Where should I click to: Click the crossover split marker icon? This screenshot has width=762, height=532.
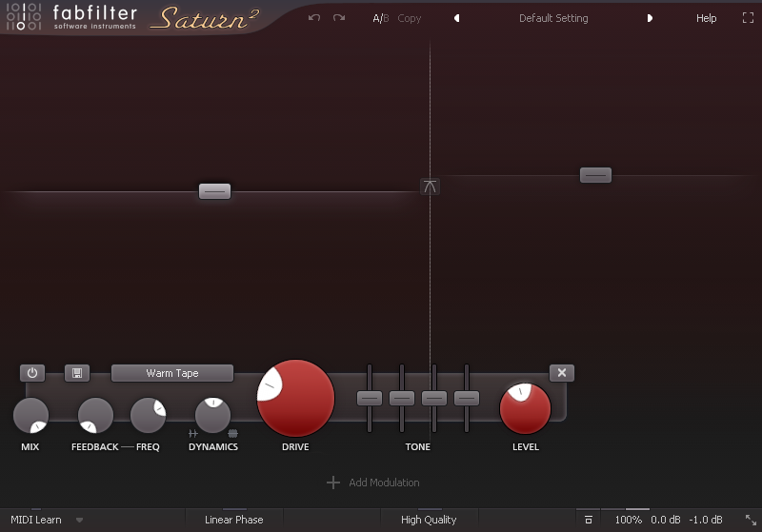pyautogui.click(x=431, y=187)
